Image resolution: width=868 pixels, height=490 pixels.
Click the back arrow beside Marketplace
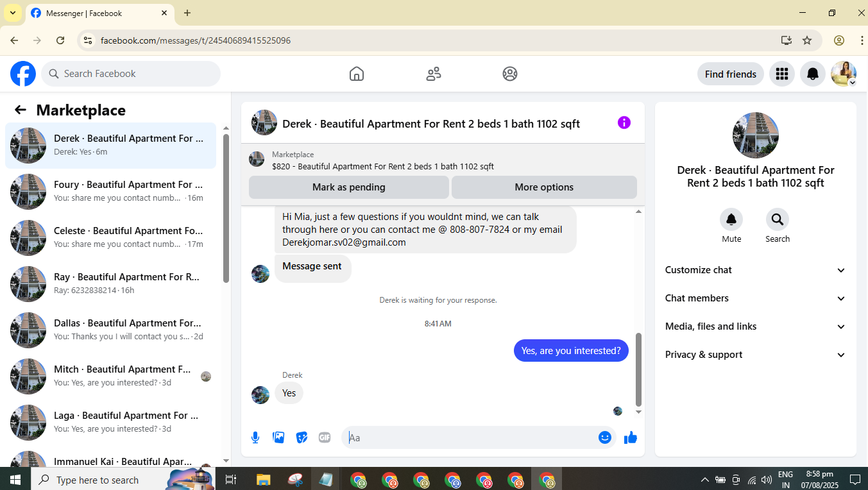[21, 110]
